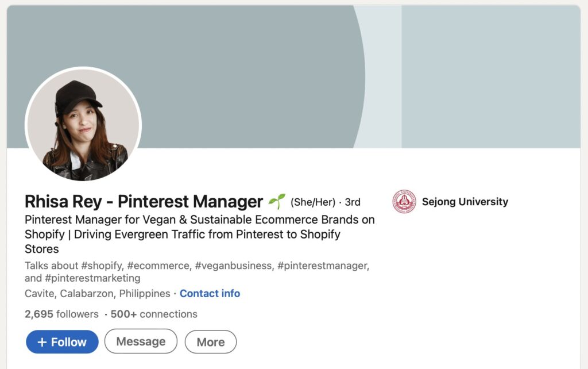Click the Cavite, Calabarzon, Philippines location text

[97, 294]
